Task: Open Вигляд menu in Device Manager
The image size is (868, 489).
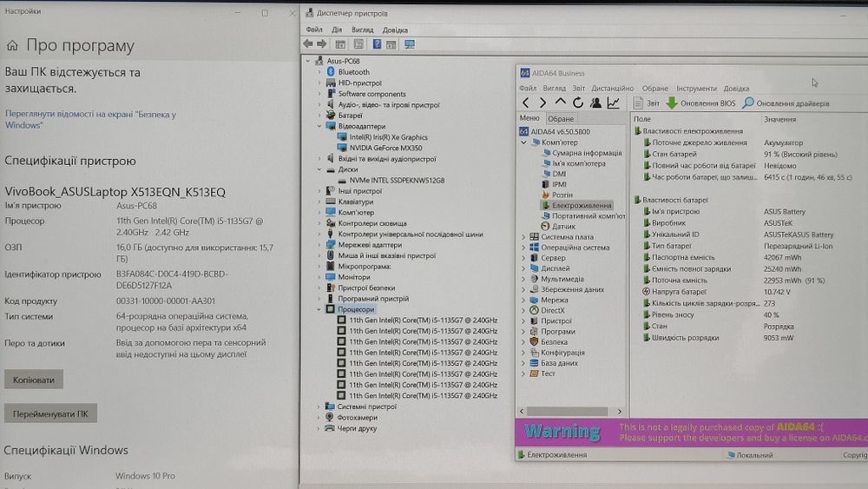Action: click(x=363, y=30)
